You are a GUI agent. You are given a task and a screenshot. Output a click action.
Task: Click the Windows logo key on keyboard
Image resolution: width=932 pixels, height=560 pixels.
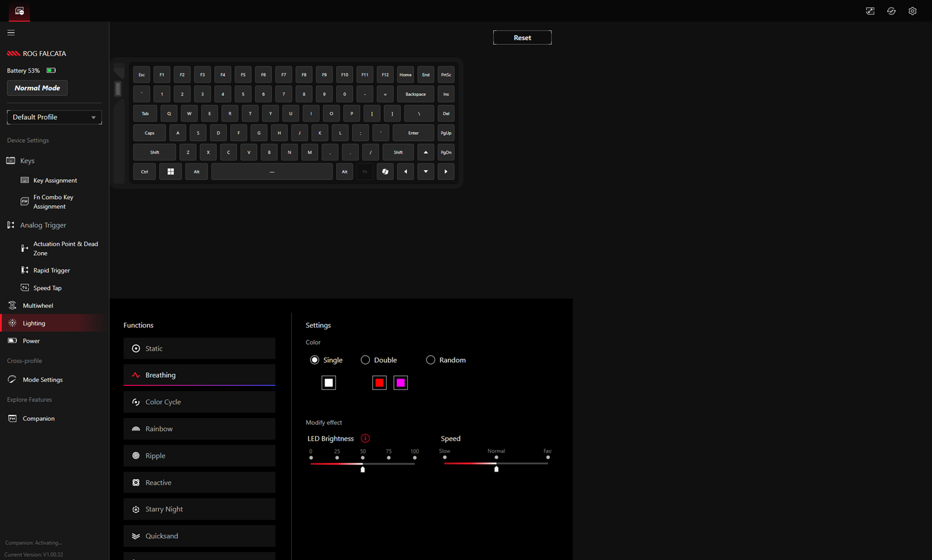coord(171,172)
